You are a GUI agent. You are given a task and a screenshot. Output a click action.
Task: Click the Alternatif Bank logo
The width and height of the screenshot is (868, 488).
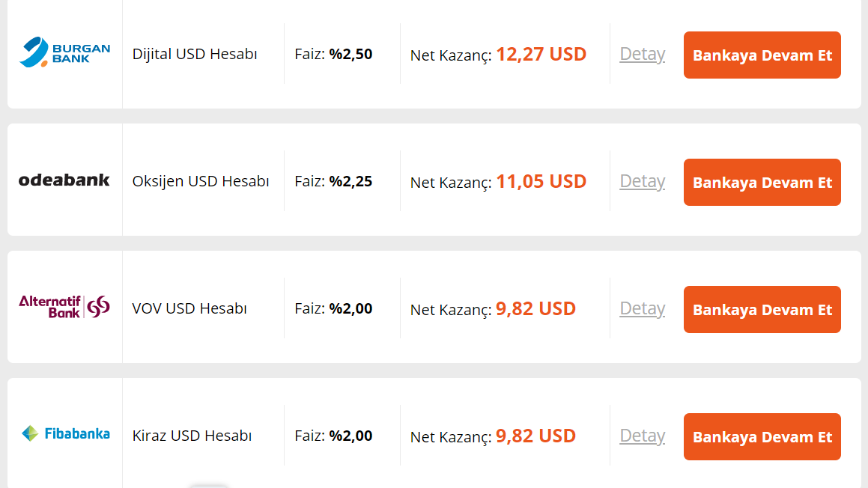pyautogui.click(x=64, y=306)
